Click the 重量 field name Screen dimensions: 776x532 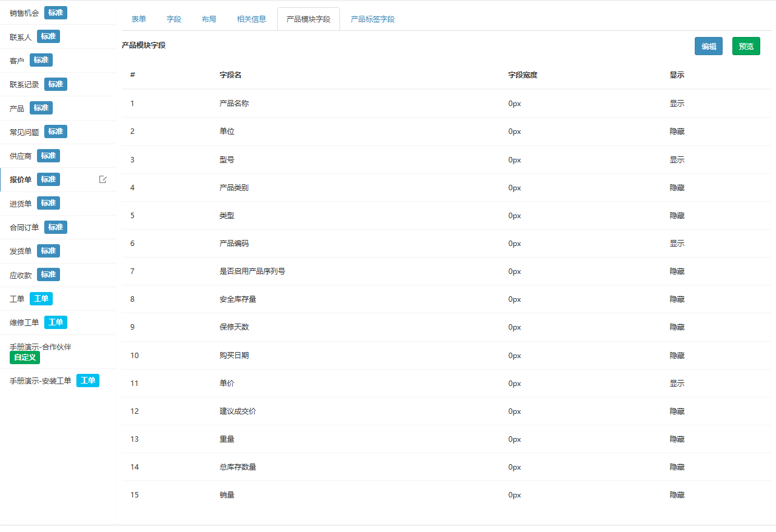click(x=227, y=439)
